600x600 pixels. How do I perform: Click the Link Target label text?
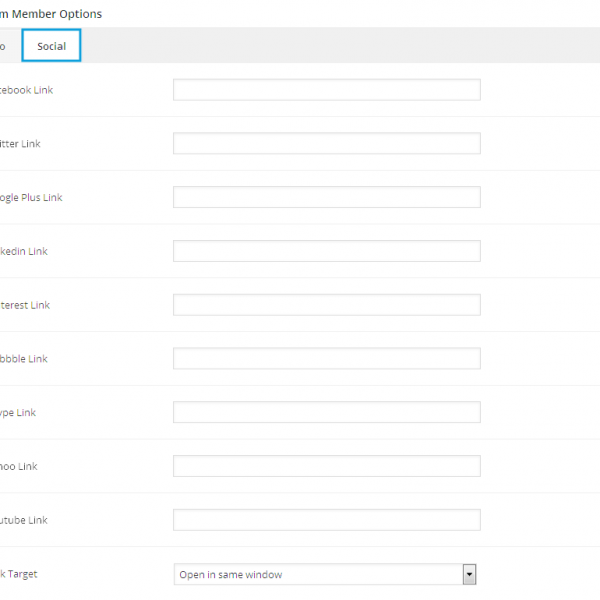(x=20, y=574)
